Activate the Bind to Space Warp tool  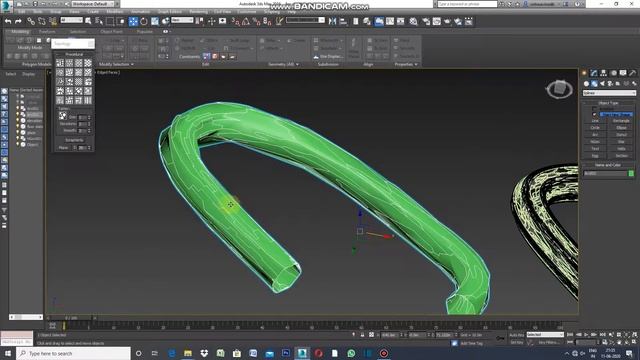pos(53,21)
